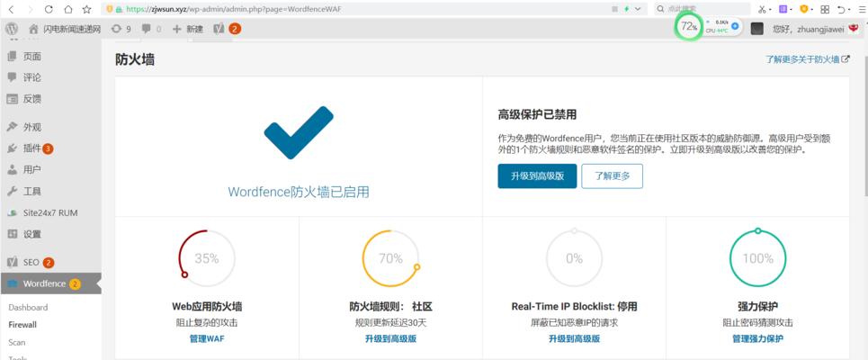Open Wordfence Scan submenu
868x360 pixels.
tap(16, 343)
